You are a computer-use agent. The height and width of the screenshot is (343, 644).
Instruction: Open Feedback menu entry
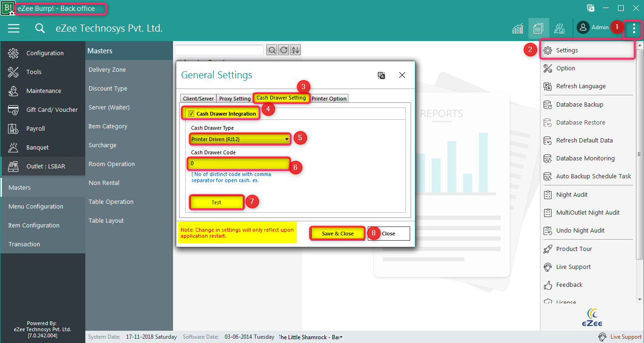[587, 284]
